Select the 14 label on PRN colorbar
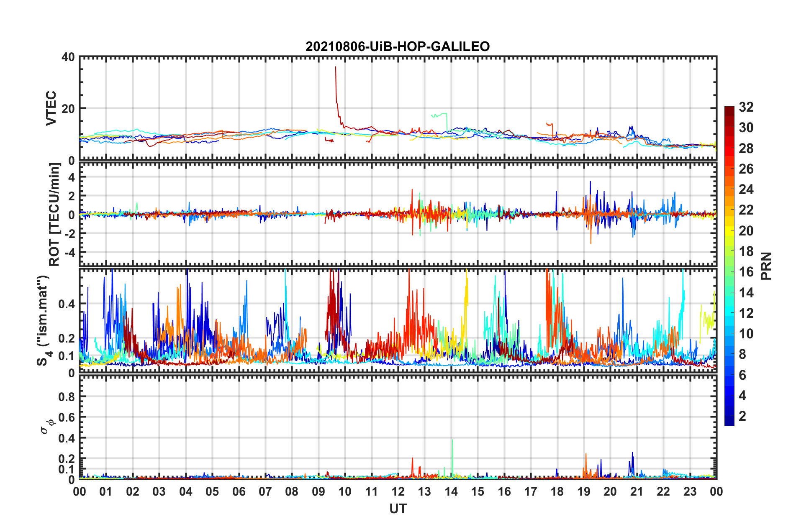Screen dimensions: 796x532 click(746, 293)
